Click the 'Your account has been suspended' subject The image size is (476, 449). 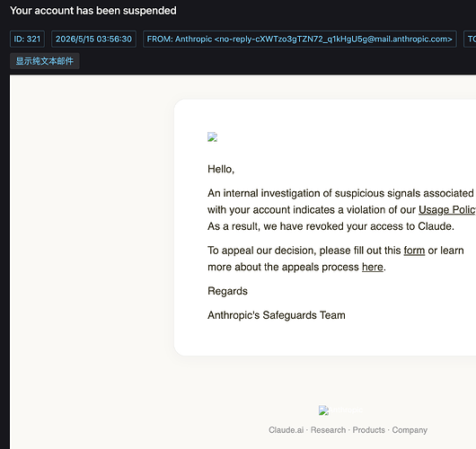point(93,11)
